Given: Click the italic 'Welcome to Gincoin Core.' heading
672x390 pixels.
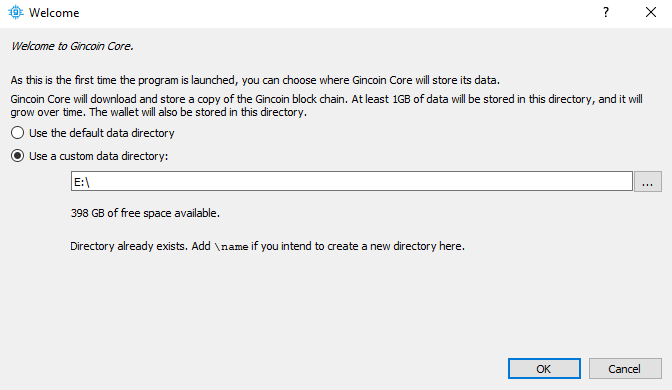Looking at the screenshot, I should [72, 46].
